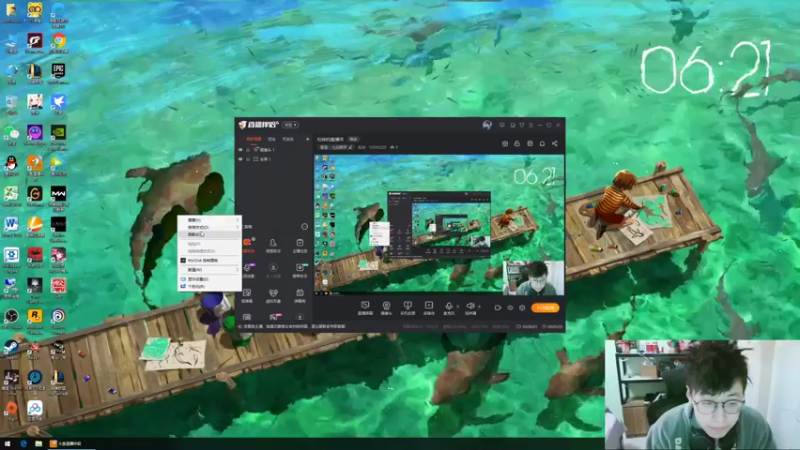Choose 个性化(R) in the context menu
The image size is (800, 450).
pyautogui.click(x=209, y=286)
